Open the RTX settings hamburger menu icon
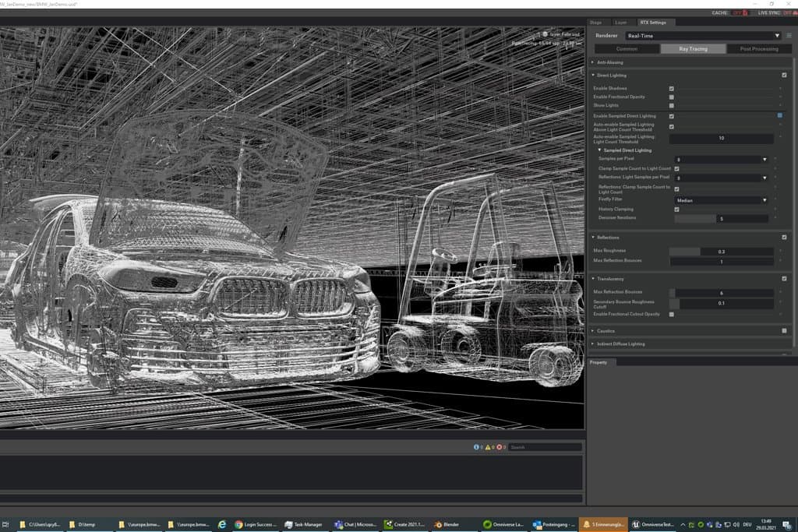The image size is (798, 532). click(789, 36)
